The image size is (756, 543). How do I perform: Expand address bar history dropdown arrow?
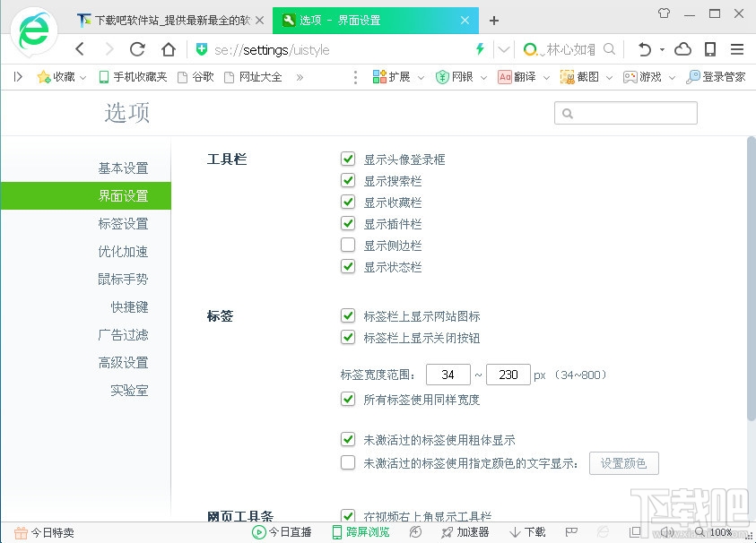503,49
